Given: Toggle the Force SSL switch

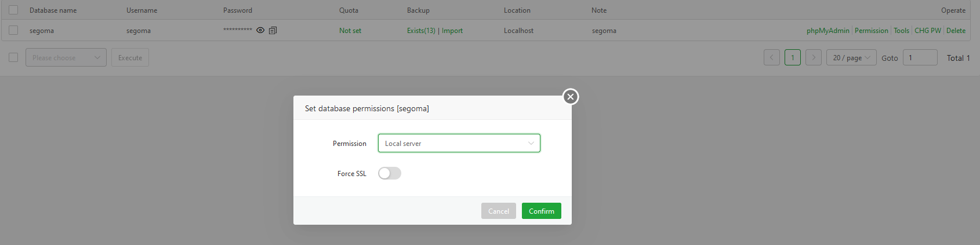Looking at the screenshot, I should pyautogui.click(x=389, y=173).
